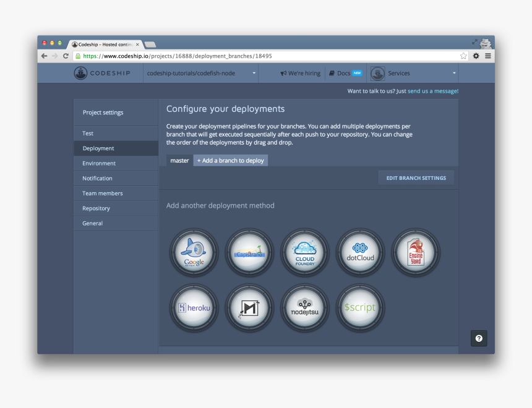
Task: Click the Codeship logo
Action: coord(102,74)
